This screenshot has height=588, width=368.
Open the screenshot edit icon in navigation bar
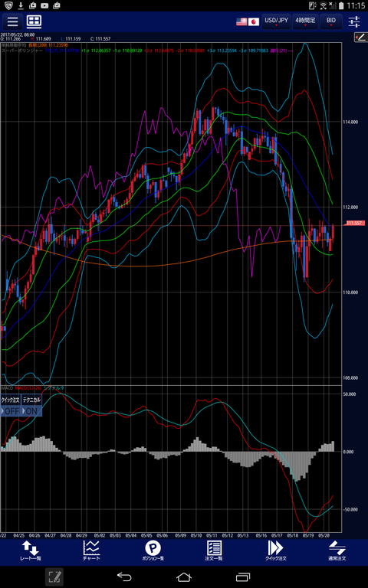(x=55, y=577)
